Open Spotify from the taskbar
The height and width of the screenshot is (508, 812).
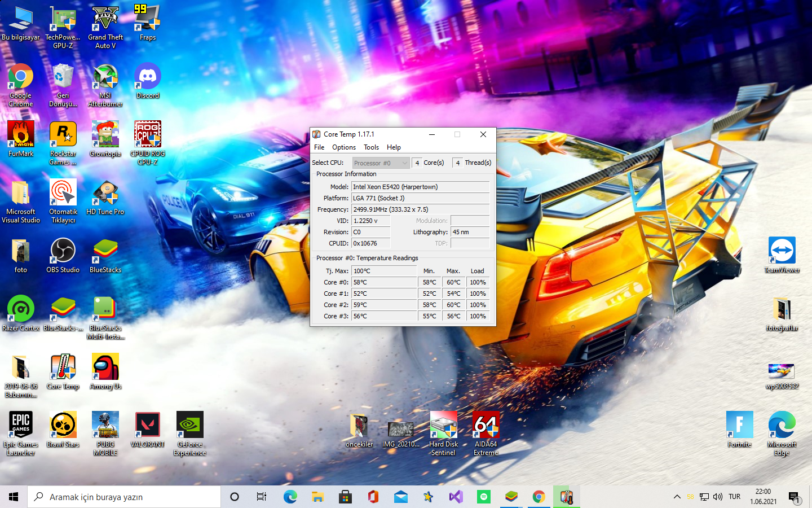tap(483, 497)
